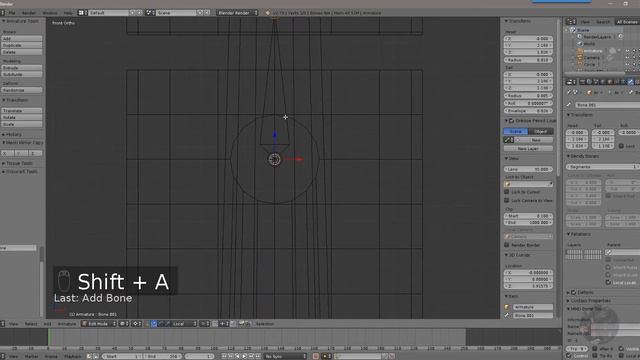640x360 pixels.
Task: Open the No Sync playback dropdown
Action: 285,356
